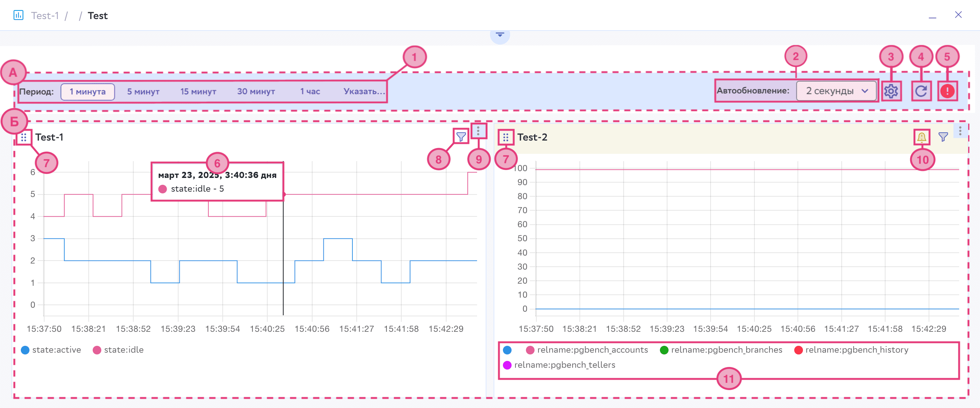Open the dashboard settings gear icon
This screenshot has height=408, width=980.
(x=891, y=91)
